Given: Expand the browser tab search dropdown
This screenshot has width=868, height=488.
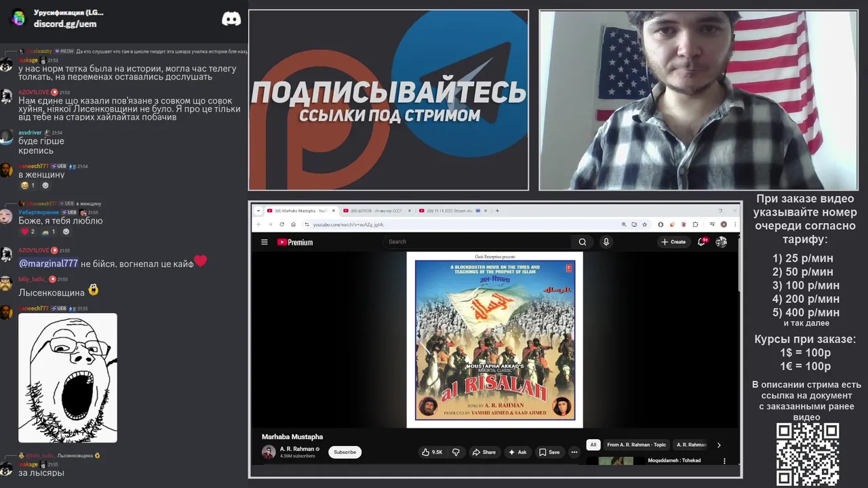Looking at the screenshot, I should [258, 211].
